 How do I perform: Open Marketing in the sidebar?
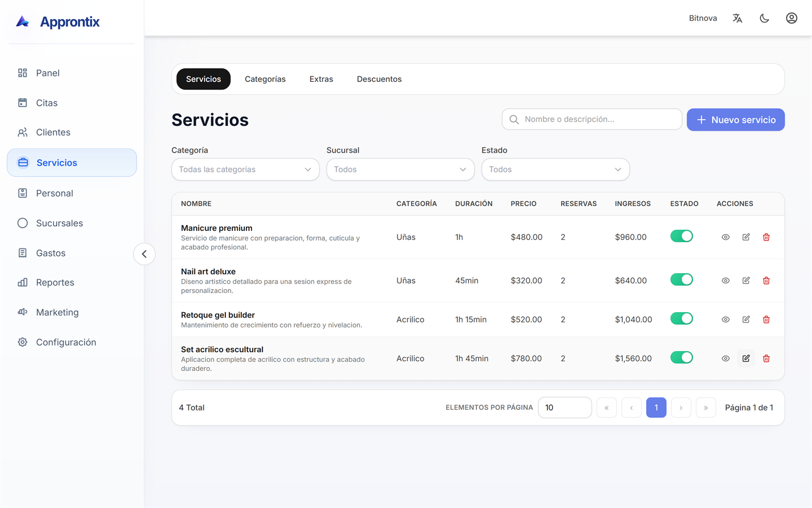click(x=72, y=312)
